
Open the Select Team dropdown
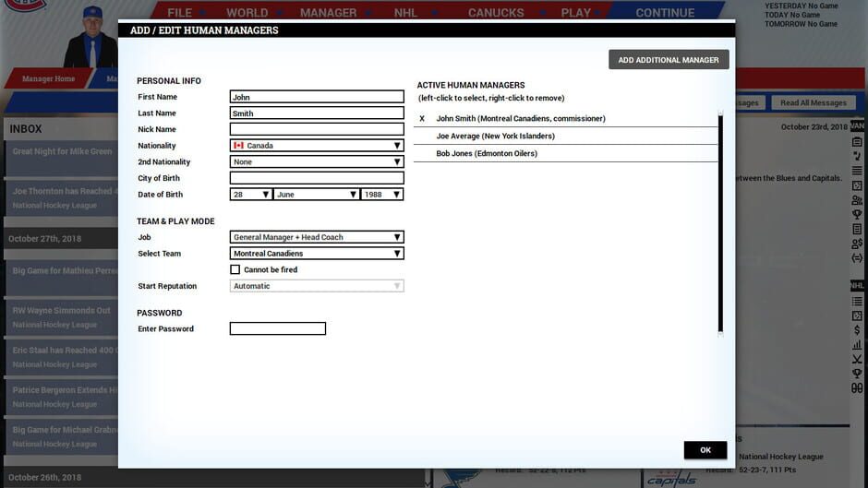click(317, 254)
